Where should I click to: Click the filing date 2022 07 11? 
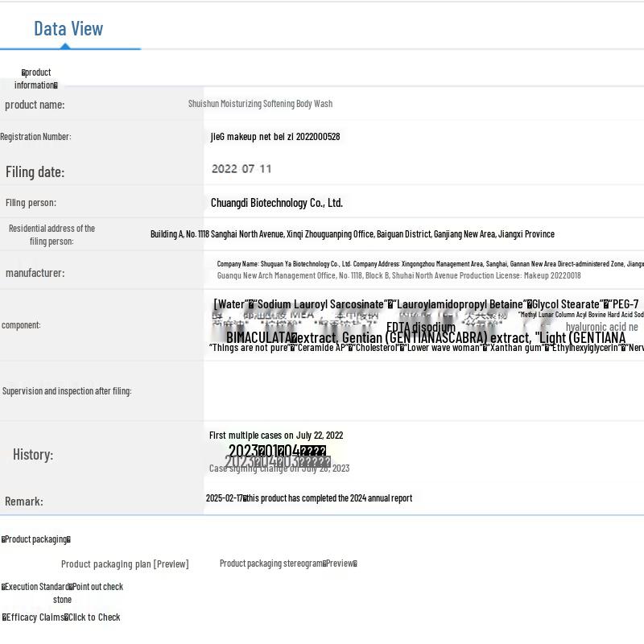click(242, 169)
